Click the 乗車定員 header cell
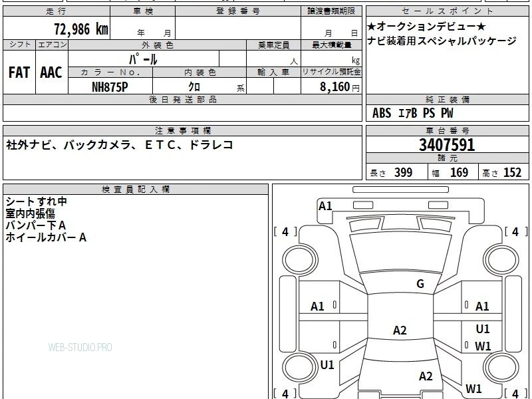The height and width of the screenshot is (399, 532). pyautogui.click(x=273, y=45)
